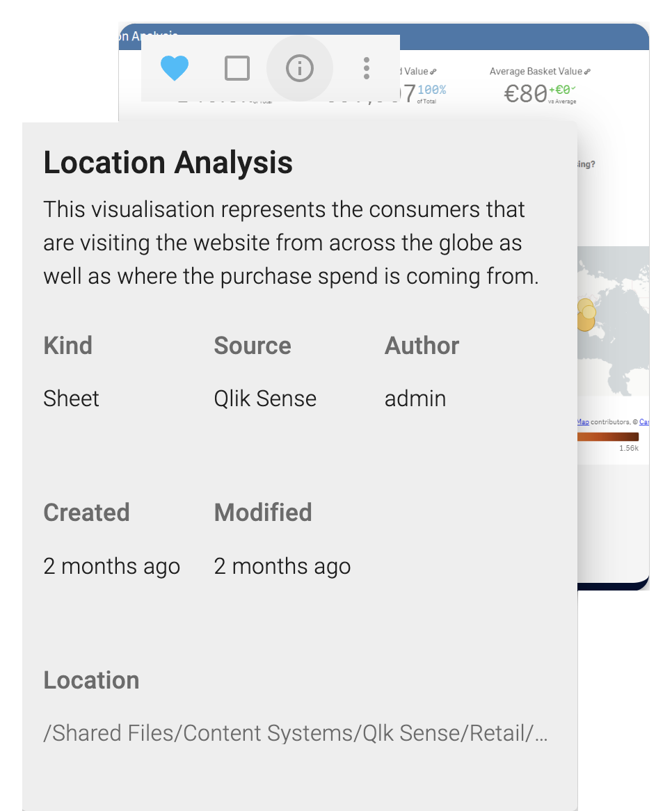This screenshot has width=672, height=811.
Task: Toggle the blue heart favorite icon
Action: point(175,68)
